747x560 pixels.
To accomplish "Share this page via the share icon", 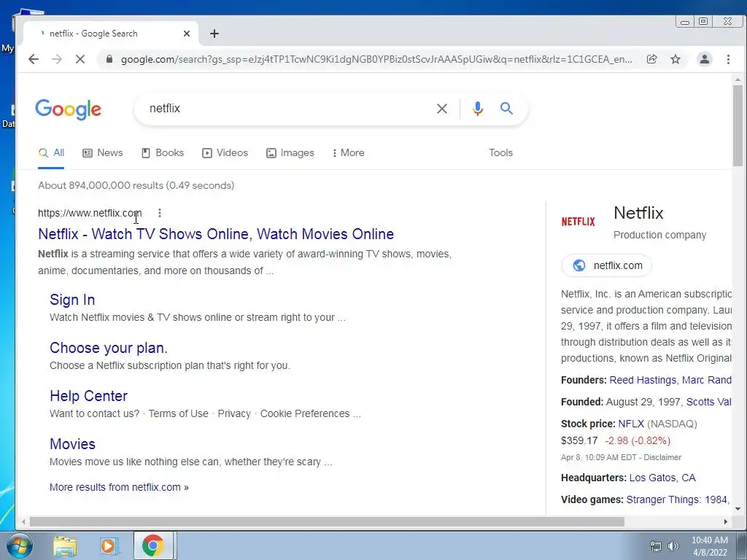I will click(651, 59).
